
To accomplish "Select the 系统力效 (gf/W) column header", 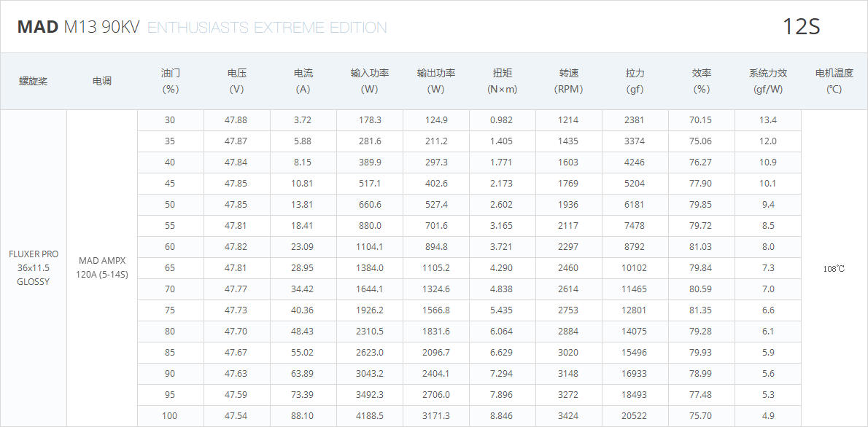I will (x=768, y=81).
